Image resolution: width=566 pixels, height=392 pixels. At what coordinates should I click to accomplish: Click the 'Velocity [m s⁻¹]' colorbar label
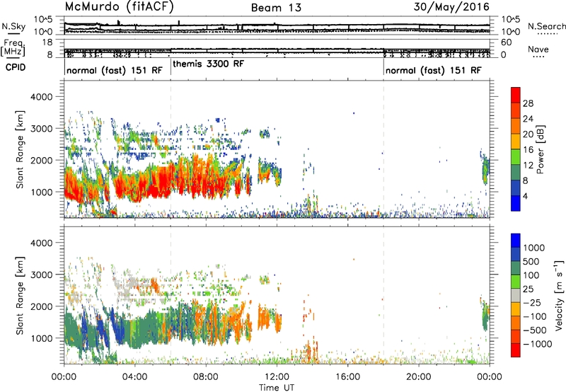(x=559, y=295)
